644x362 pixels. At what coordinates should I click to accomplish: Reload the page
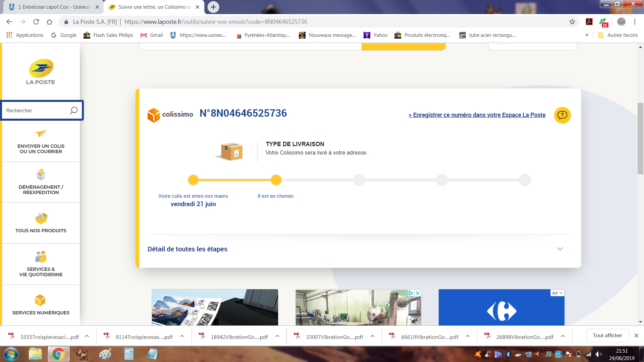[x=36, y=22]
